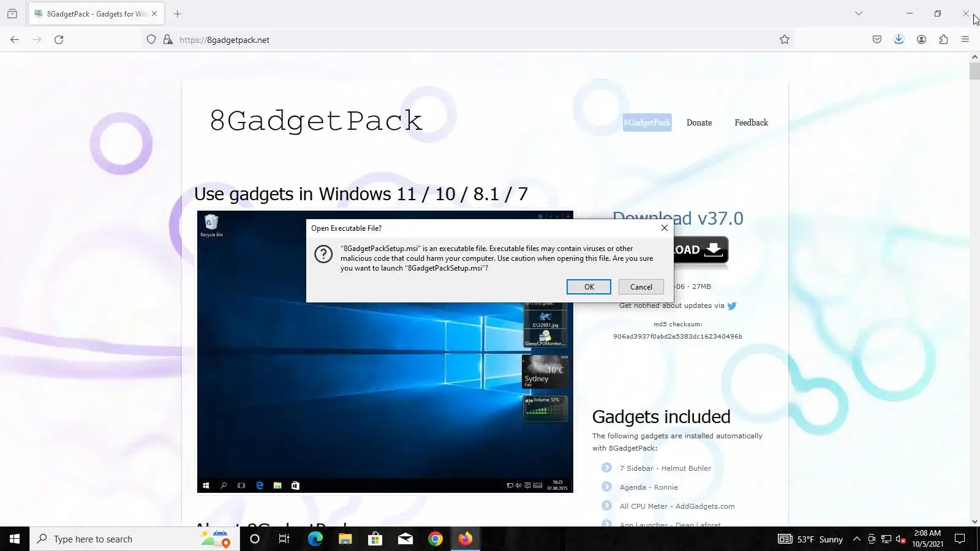Open the Feedback page
Image resolution: width=980 pixels, height=551 pixels.
click(x=751, y=122)
